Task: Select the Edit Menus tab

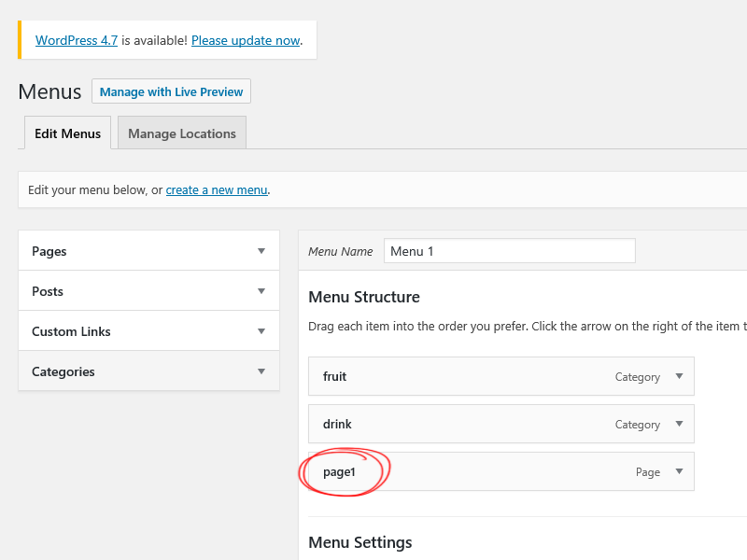Action: (67, 133)
